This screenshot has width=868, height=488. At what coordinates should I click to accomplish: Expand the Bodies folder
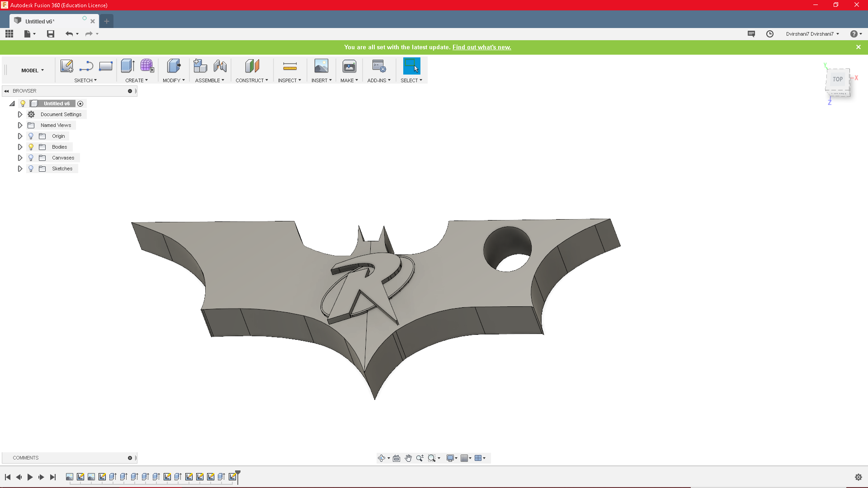pos(20,147)
